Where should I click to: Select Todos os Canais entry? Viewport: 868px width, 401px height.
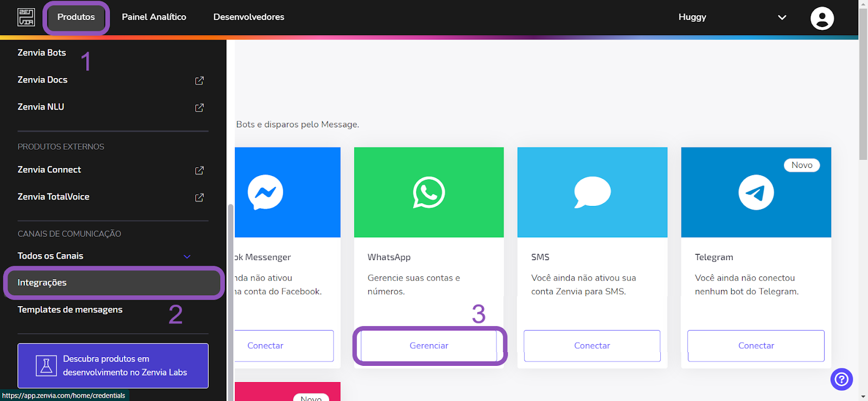pos(50,256)
